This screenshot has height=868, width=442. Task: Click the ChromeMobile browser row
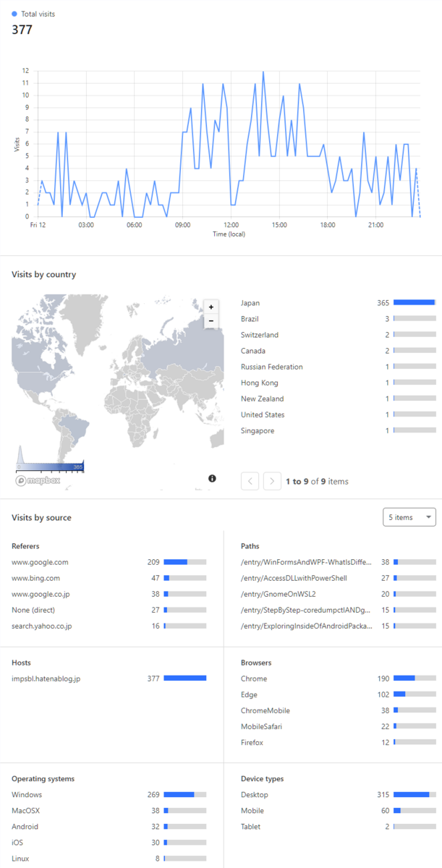coord(338,710)
